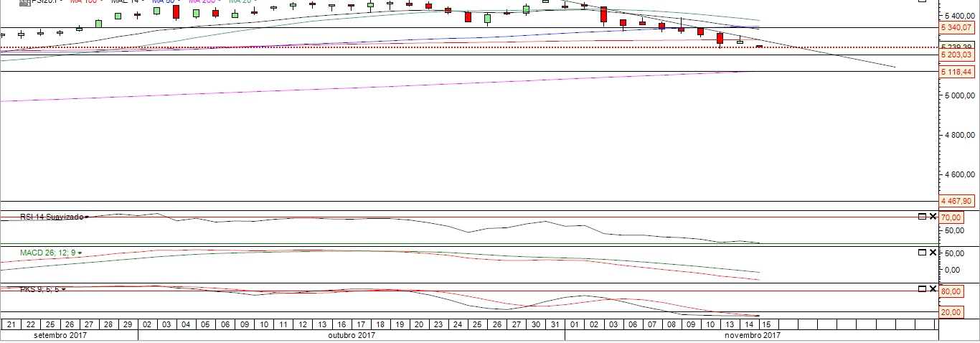980x343 pixels.
Task: Maximize the PKS 9; 5; 5 panel
Action: tap(922, 288)
